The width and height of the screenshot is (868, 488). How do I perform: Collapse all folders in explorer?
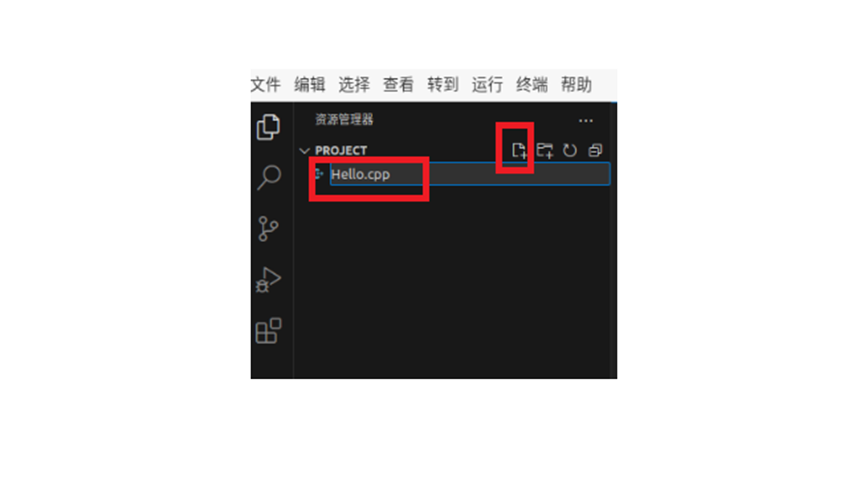click(595, 150)
